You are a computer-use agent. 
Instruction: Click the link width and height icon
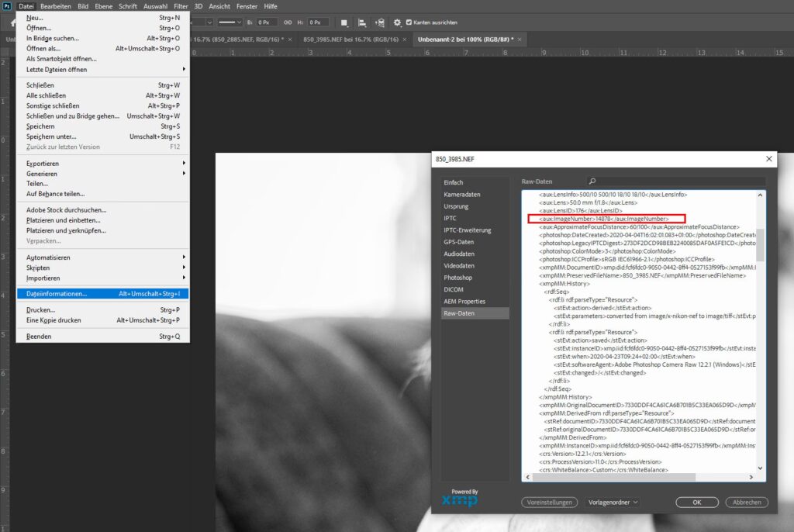tap(288, 22)
